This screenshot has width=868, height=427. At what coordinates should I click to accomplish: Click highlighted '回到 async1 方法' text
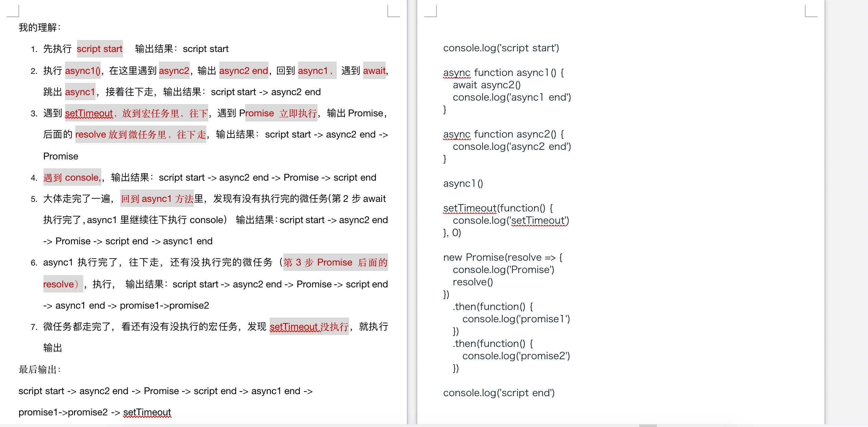pos(157,199)
